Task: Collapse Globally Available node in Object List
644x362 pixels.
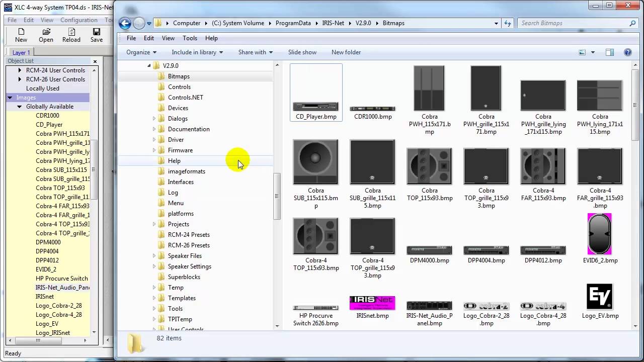Action: [20, 107]
